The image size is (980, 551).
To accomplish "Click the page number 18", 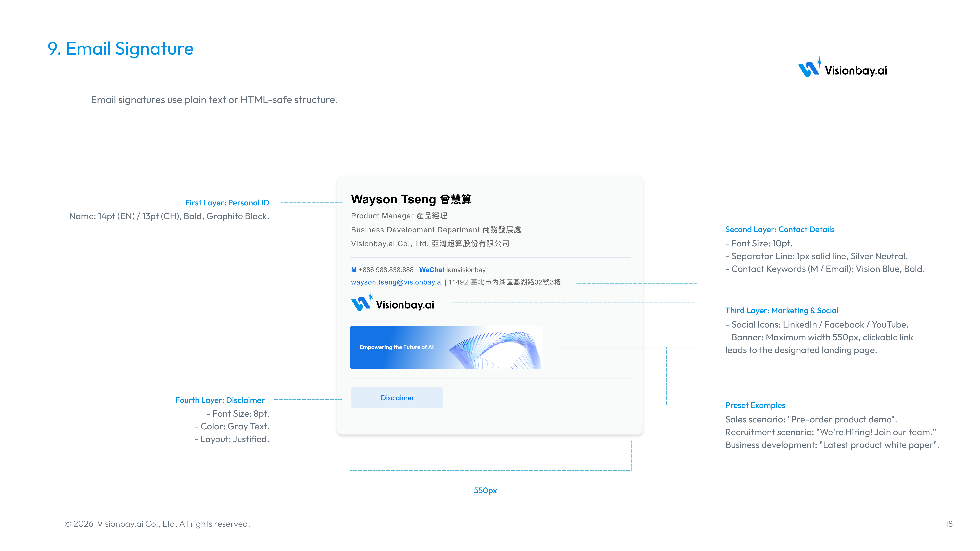I will 949,524.
